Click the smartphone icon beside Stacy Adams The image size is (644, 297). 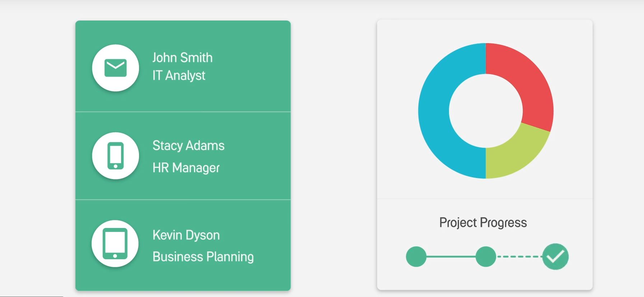coord(115,156)
